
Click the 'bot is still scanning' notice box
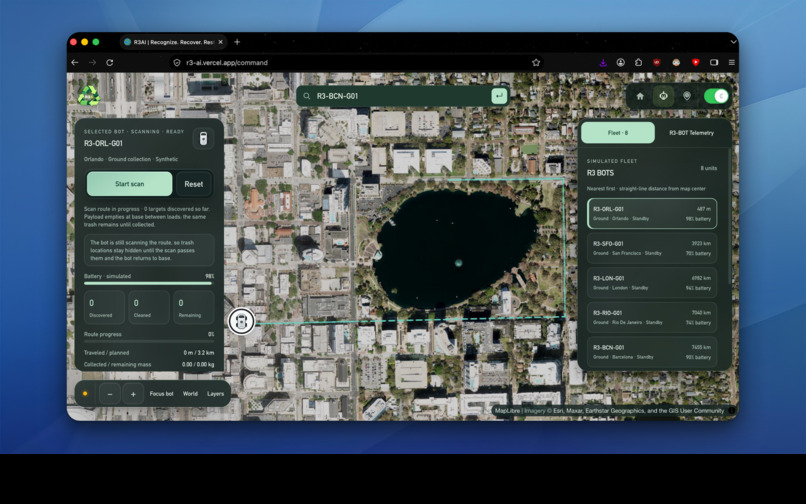click(x=149, y=250)
